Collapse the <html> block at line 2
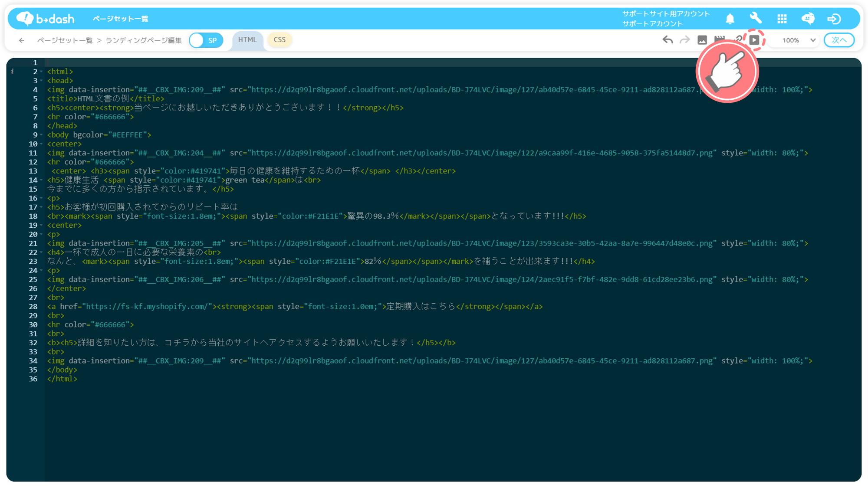868x488 pixels. [41, 72]
